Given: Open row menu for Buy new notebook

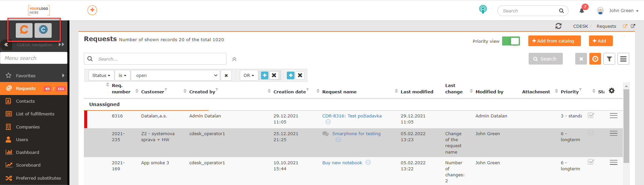Looking at the screenshot, I should pyautogui.click(x=614, y=163).
